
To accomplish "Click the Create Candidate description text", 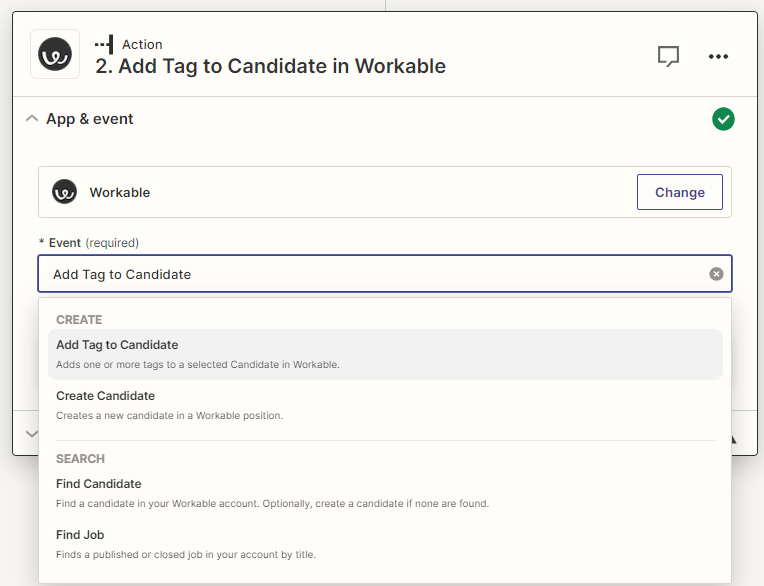I will (170, 415).
